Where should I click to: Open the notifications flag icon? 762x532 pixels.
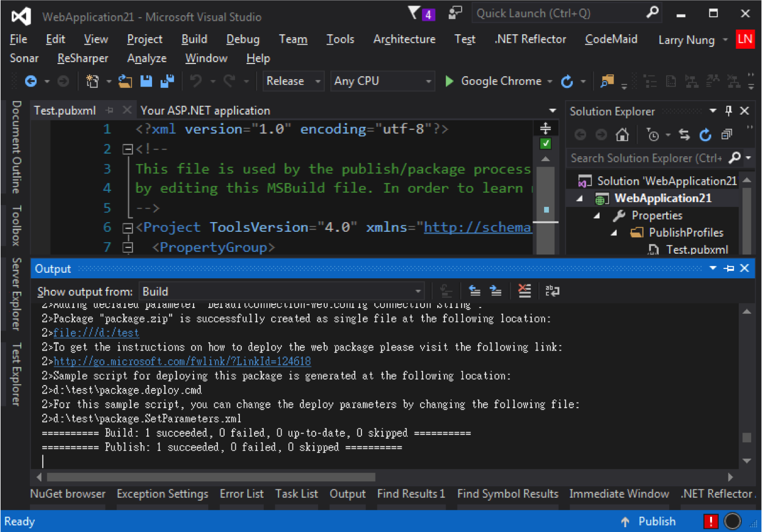coord(415,13)
